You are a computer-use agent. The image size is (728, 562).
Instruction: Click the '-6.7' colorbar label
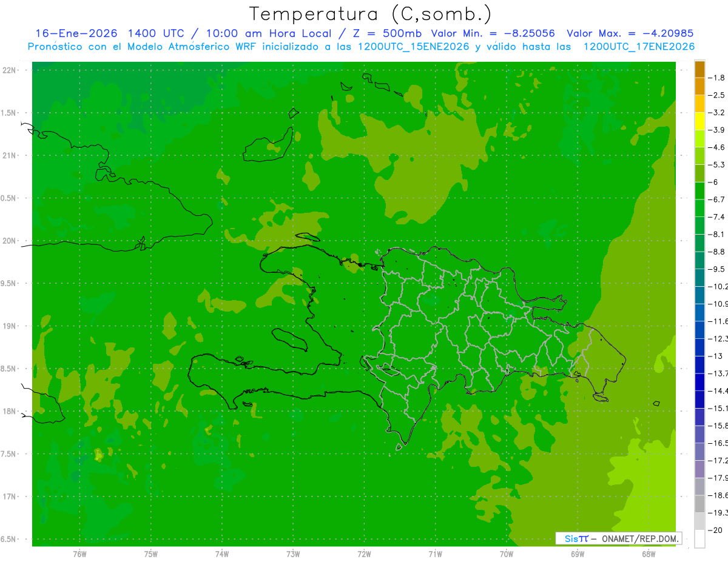pos(716,199)
